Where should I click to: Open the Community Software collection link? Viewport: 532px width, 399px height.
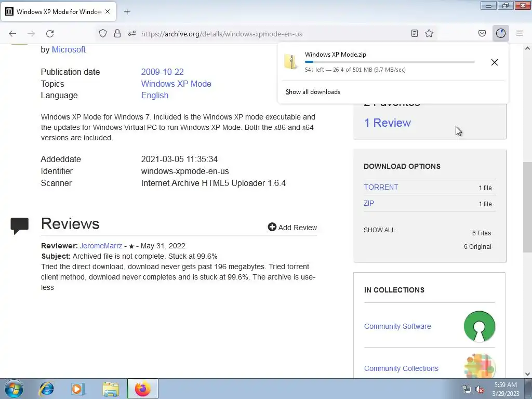pyautogui.click(x=397, y=326)
